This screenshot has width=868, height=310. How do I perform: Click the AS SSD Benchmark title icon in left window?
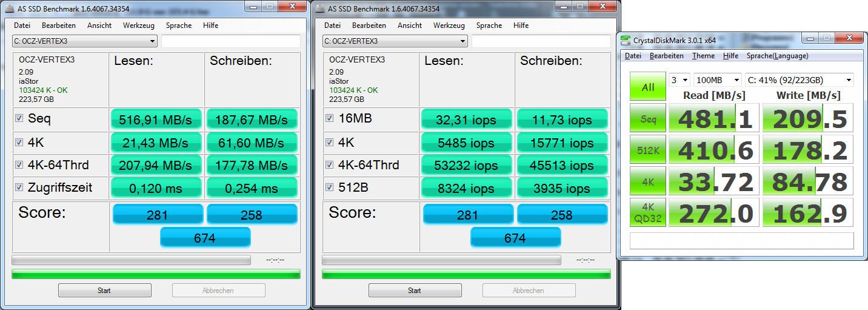coord(9,9)
